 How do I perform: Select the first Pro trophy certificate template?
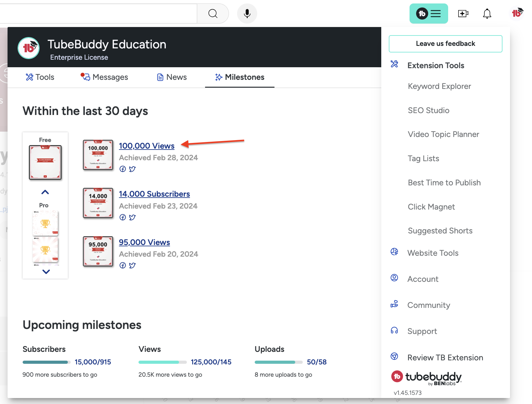[45, 223]
